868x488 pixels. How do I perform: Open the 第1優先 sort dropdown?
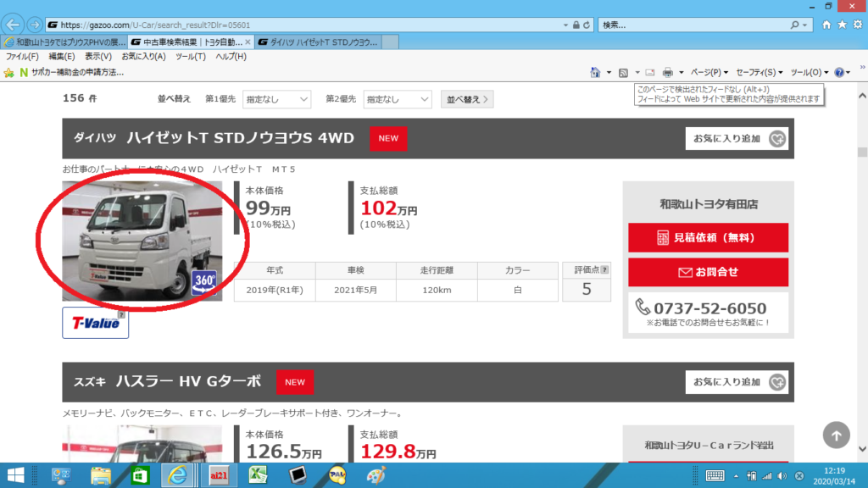pos(277,100)
